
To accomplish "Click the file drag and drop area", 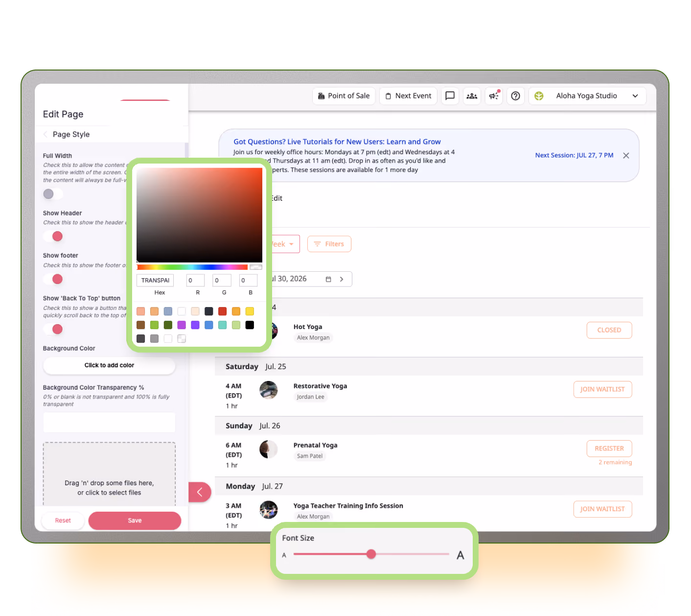I will 109,474.
